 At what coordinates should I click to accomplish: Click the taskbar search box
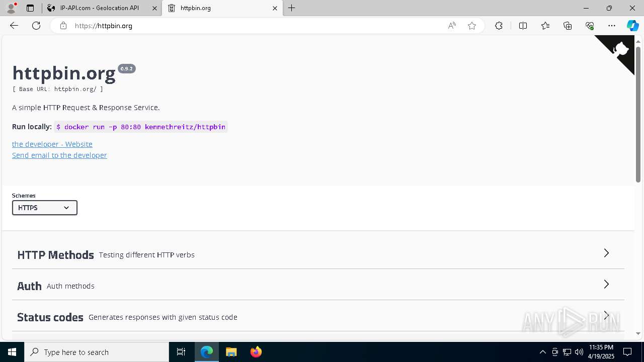tap(97, 352)
